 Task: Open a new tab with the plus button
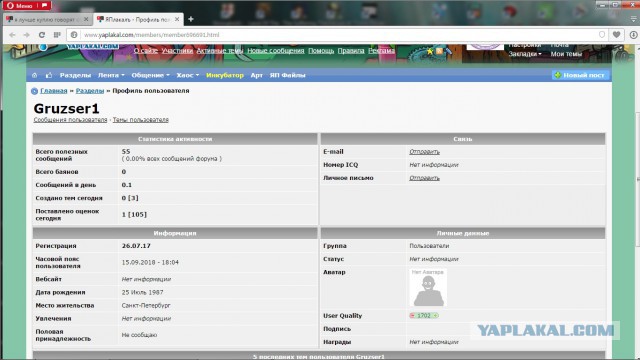191,19
